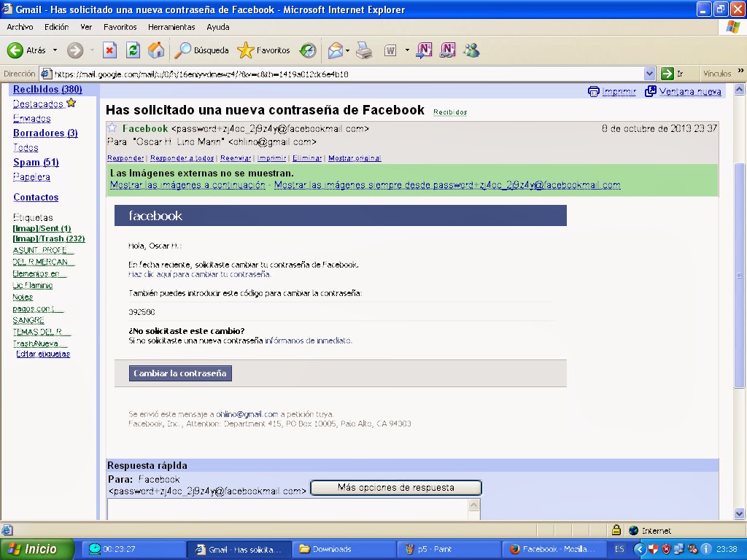The image size is (747, 560).
Task: Open the Enviados sent folder
Action: [x=32, y=119]
